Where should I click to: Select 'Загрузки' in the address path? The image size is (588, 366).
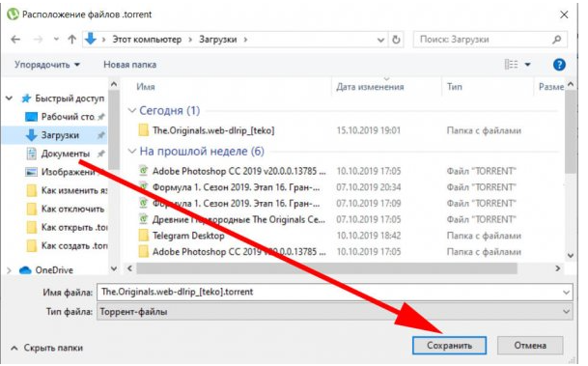218,40
